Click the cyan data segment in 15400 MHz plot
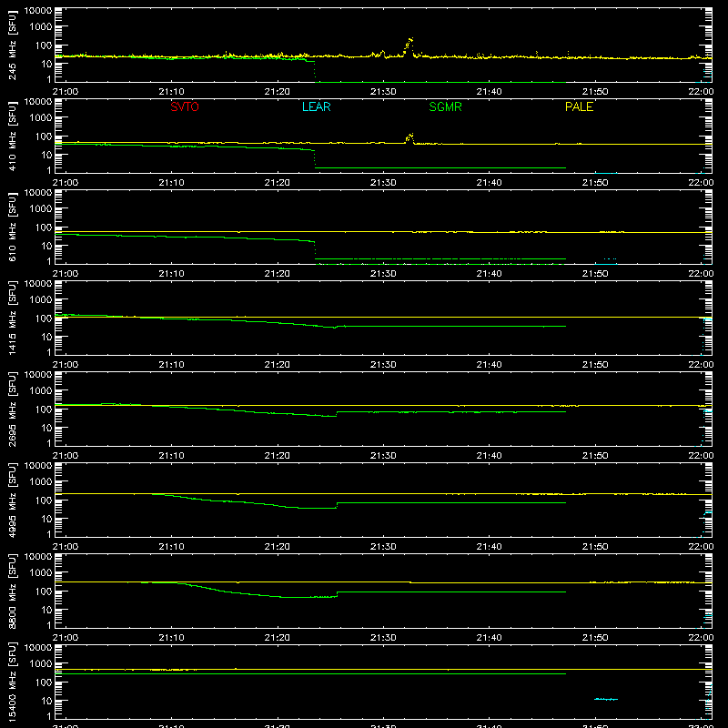 606,699
